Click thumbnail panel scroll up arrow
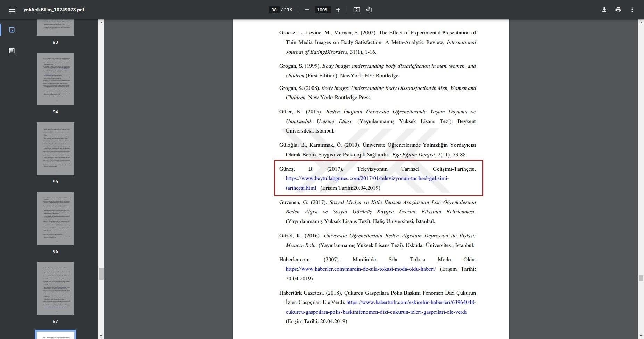 [101, 23]
